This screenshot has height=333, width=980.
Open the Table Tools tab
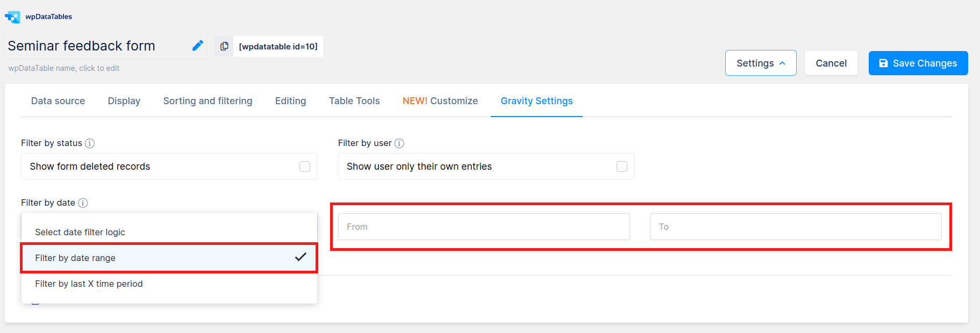click(x=354, y=101)
